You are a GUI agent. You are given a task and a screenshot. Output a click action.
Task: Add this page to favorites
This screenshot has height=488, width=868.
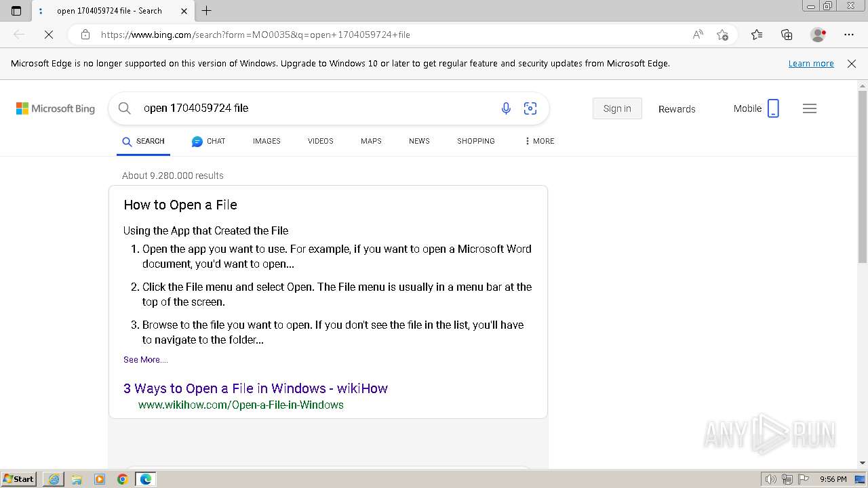point(722,35)
